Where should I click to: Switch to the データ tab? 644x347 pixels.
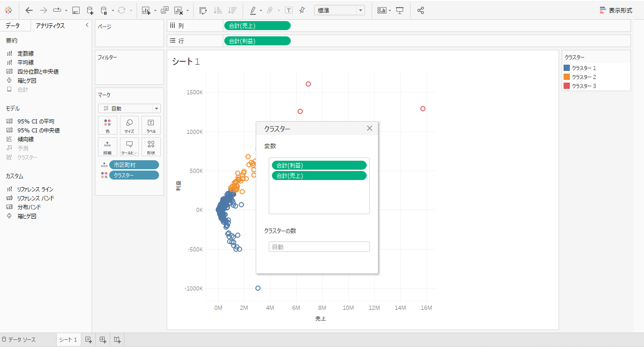[x=13, y=26]
